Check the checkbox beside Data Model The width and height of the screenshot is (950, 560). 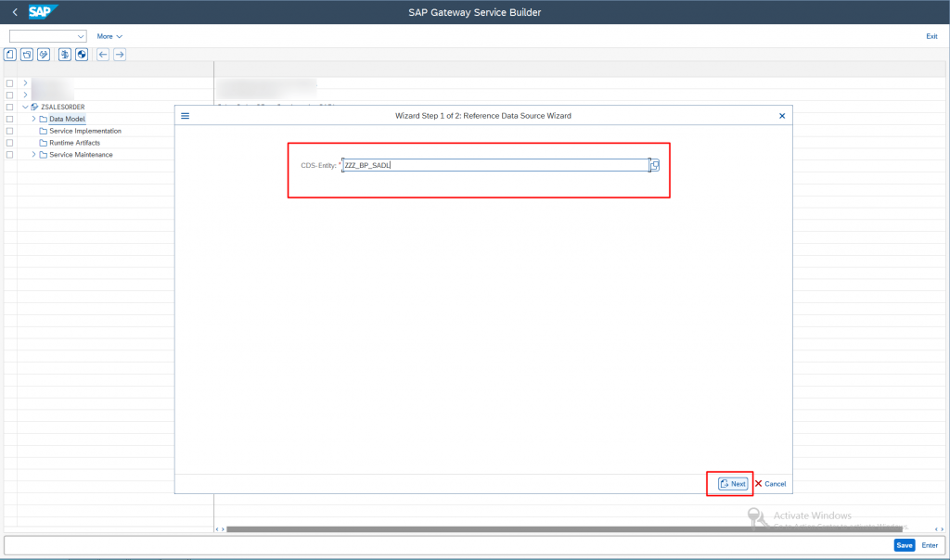click(9, 119)
